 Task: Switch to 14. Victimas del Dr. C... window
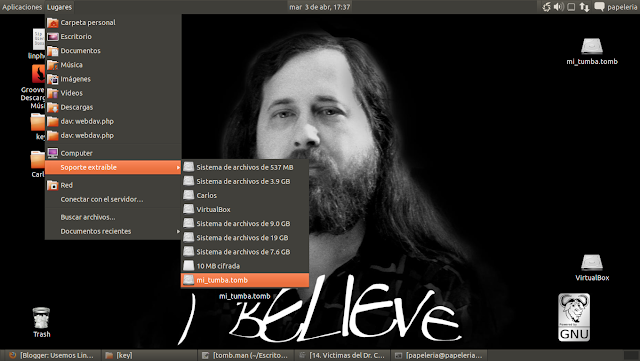[x=342, y=355]
